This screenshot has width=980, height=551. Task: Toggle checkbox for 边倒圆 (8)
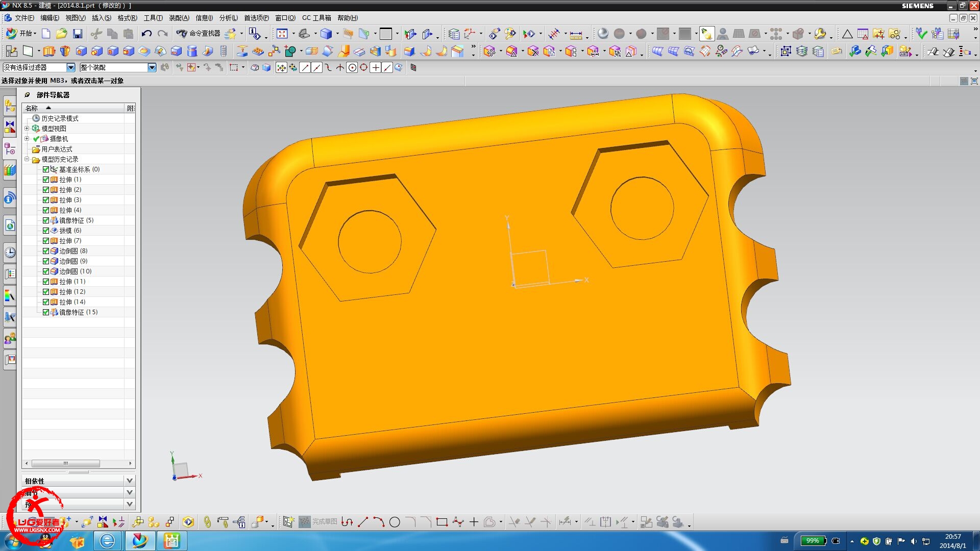click(46, 251)
